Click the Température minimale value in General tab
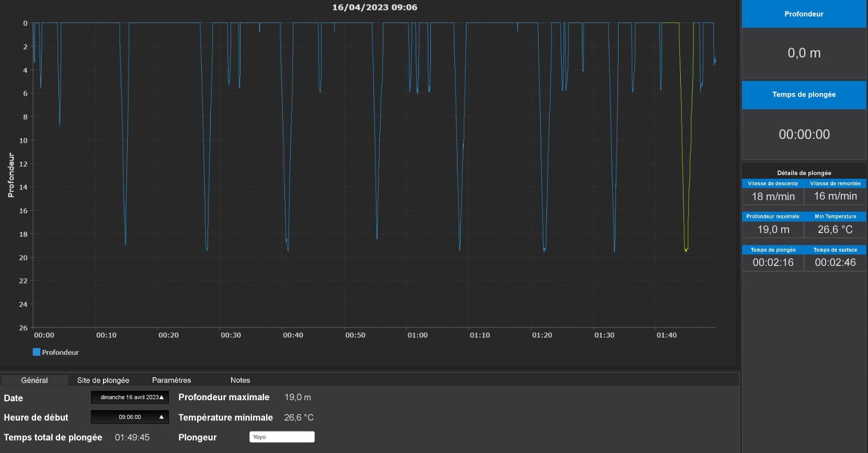868x453 pixels. point(299,417)
